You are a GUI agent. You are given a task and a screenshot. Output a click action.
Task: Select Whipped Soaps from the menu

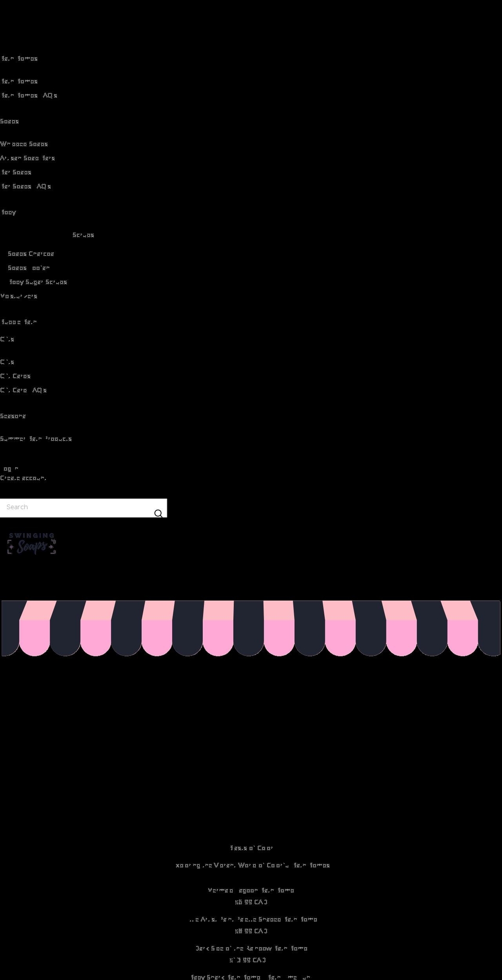click(x=24, y=144)
